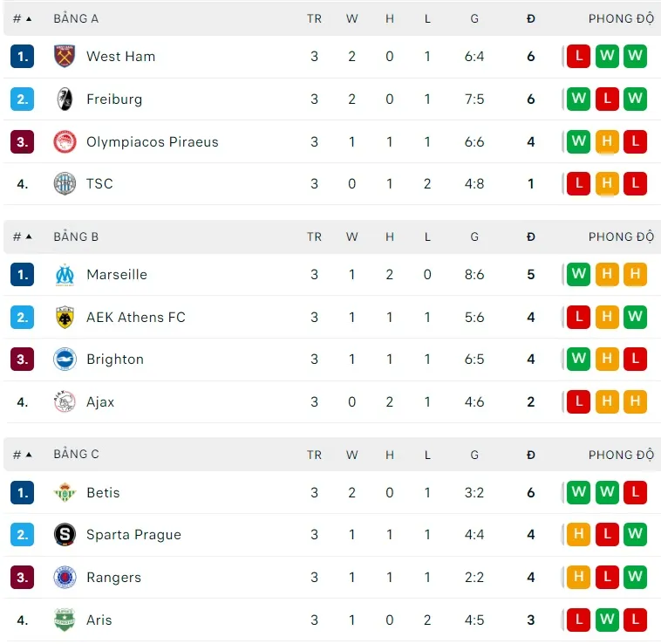Viewport: 661px width, 644px height.
Task: Click the Brighton team badge
Action: pyautogui.click(x=65, y=359)
